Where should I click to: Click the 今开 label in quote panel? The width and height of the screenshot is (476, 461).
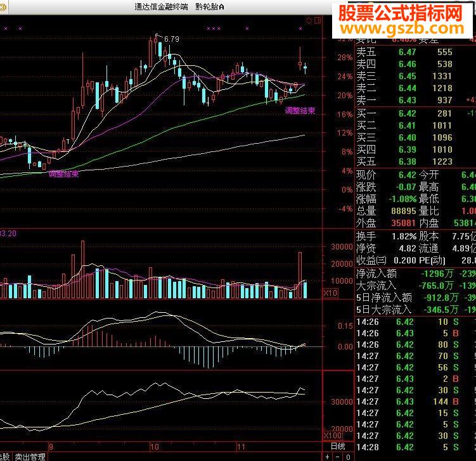pos(428,175)
